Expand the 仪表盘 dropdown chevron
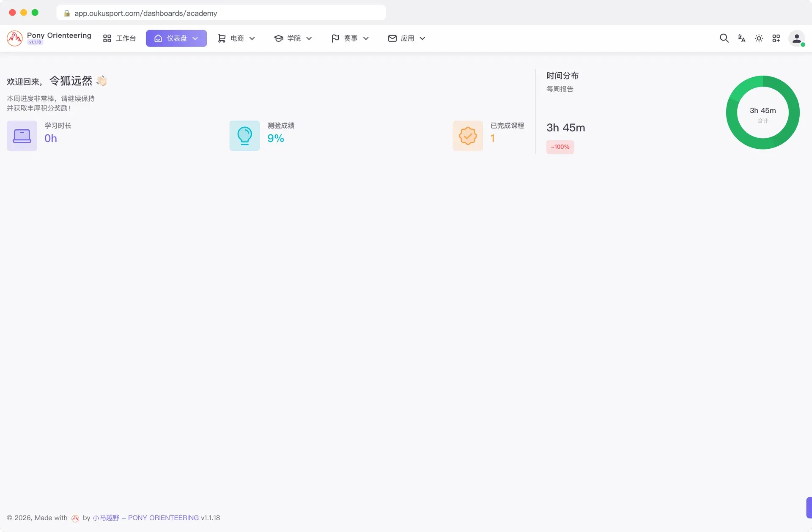Screen dimensions: 812x532 click(195, 38)
